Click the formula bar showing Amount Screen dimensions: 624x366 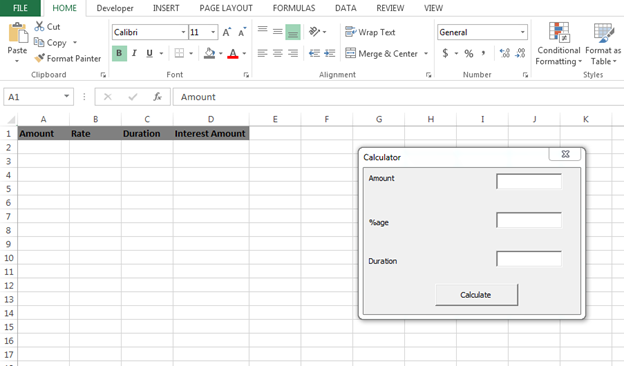pyautogui.click(x=398, y=97)
